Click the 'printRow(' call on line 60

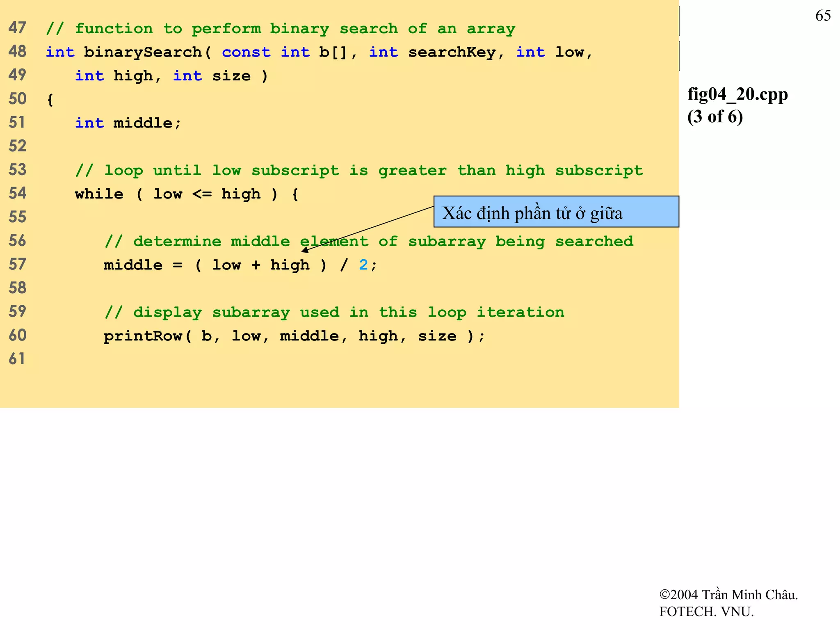pos(148,336)
